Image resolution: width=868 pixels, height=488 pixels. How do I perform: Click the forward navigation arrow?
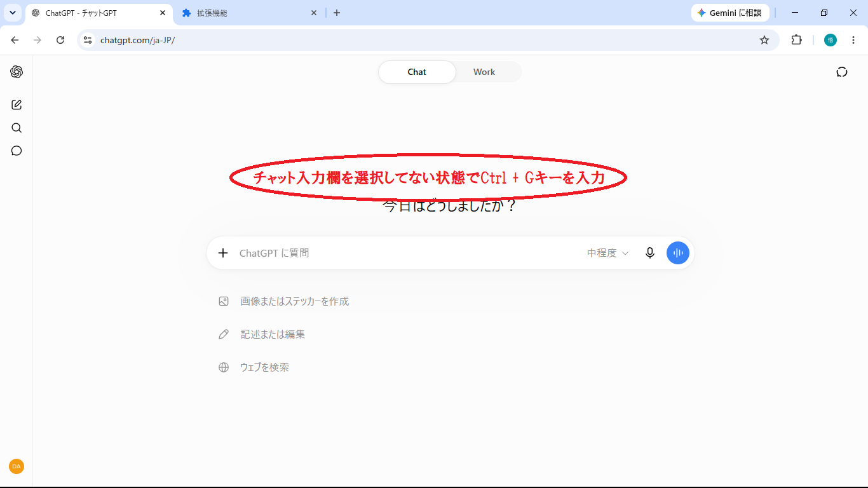pyautogui.click(x=37, y=40)
